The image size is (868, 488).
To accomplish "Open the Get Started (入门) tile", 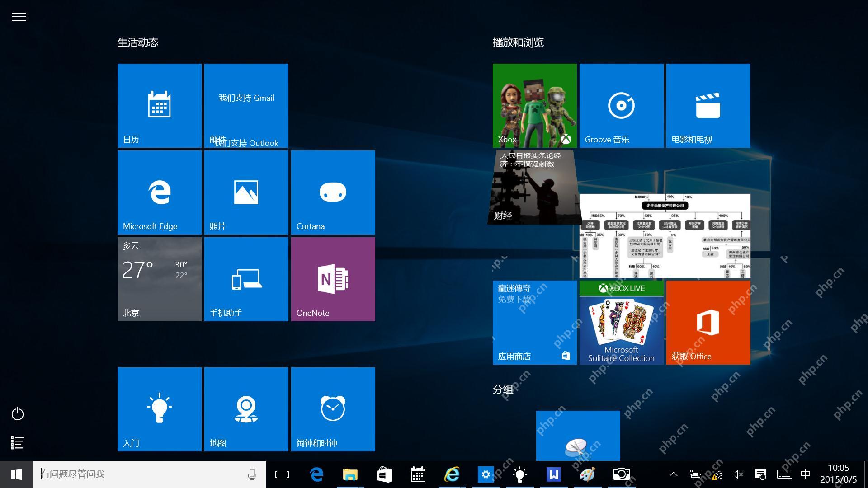I will (x=160, y=409).
